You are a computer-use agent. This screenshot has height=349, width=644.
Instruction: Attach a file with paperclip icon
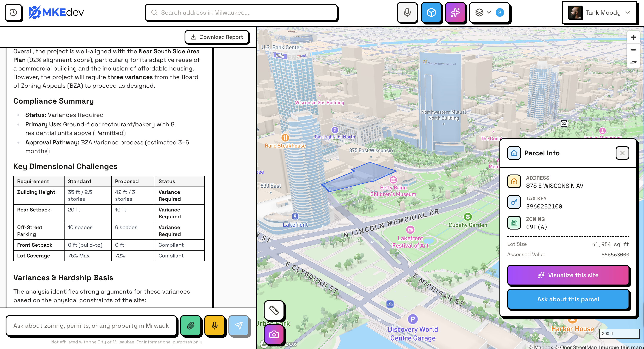[191, 326]
